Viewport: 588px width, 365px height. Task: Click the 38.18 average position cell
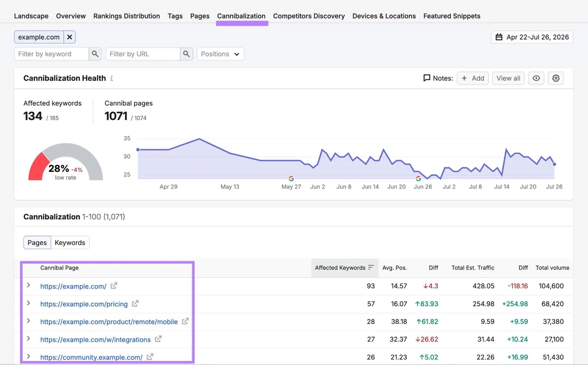pos(399,322)
